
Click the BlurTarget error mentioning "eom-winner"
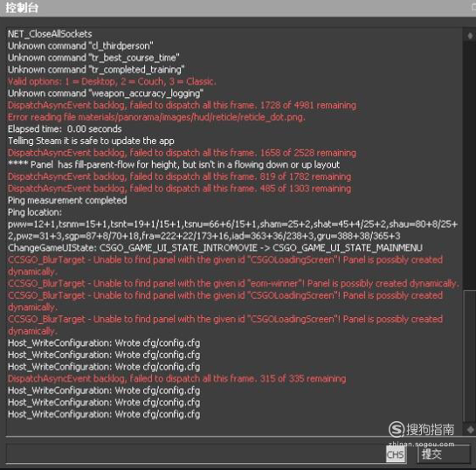(233, 283)
